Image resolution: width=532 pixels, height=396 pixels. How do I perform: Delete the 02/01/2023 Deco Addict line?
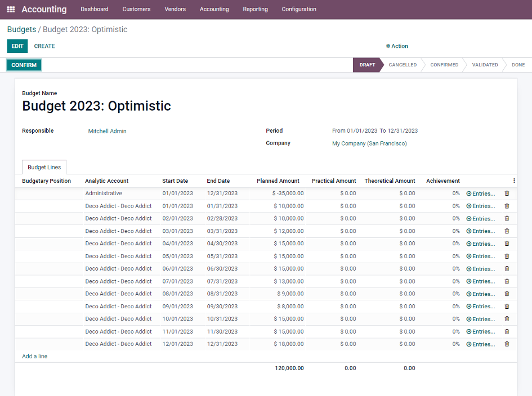click(x=507, y=218)
